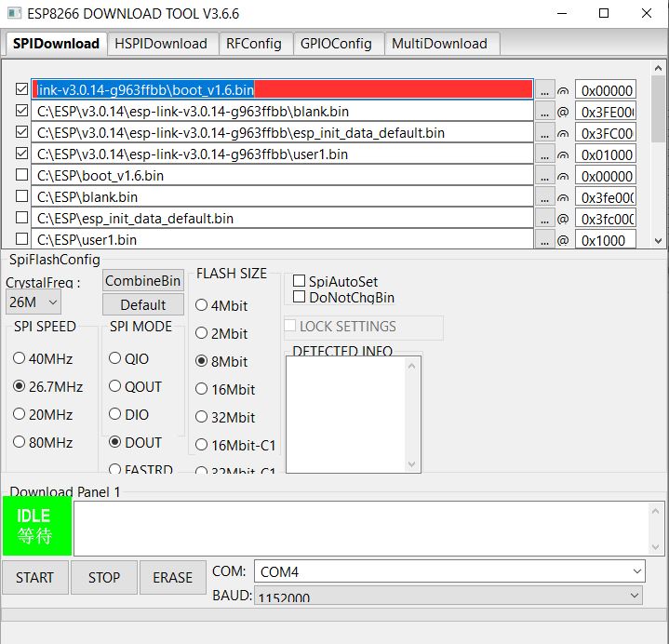
Task: Click browse button beside esp-link blank.bin path
Action: point(544,112)
